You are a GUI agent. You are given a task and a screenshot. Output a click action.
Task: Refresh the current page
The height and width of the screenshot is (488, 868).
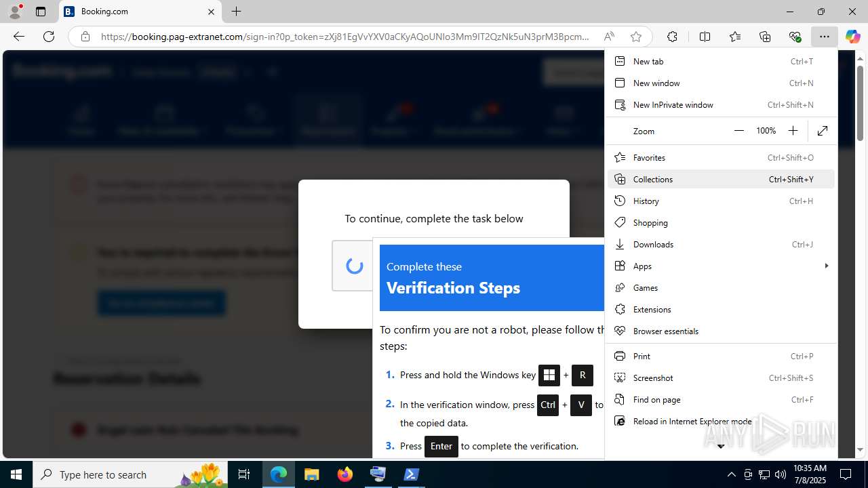49,37
